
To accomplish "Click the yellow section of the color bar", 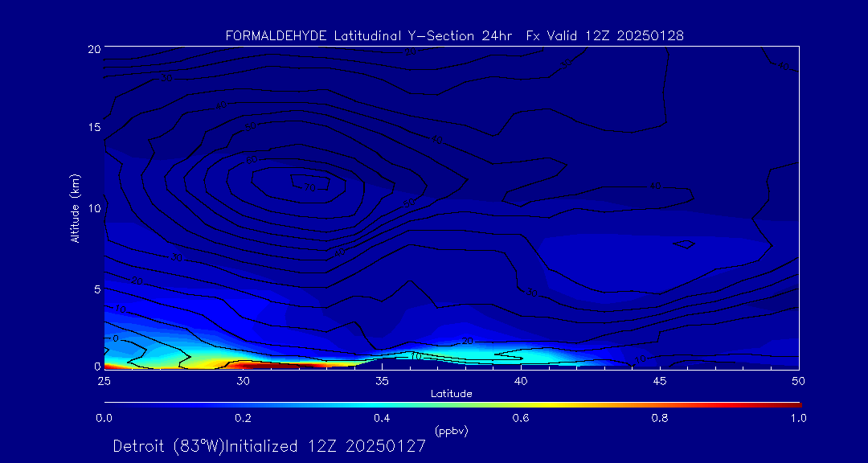I will (548, 405).
